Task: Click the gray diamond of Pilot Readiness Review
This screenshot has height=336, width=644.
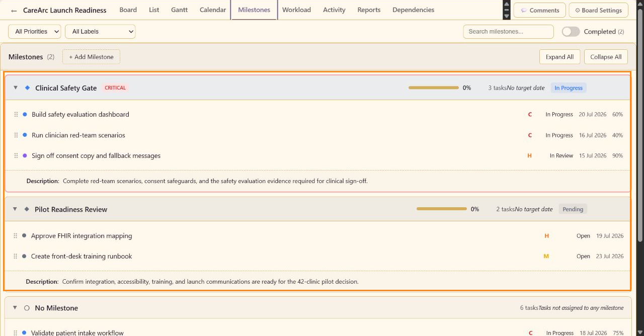Action: [x=27, y=209]
